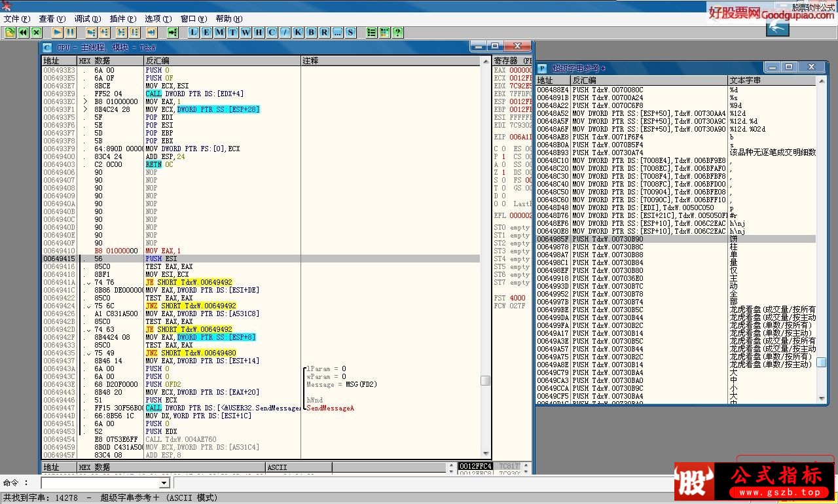The width and height of the screenshot is (838, 504).
Task: Click 文本字串 column header in string references
Action: [x=772, y=80]
